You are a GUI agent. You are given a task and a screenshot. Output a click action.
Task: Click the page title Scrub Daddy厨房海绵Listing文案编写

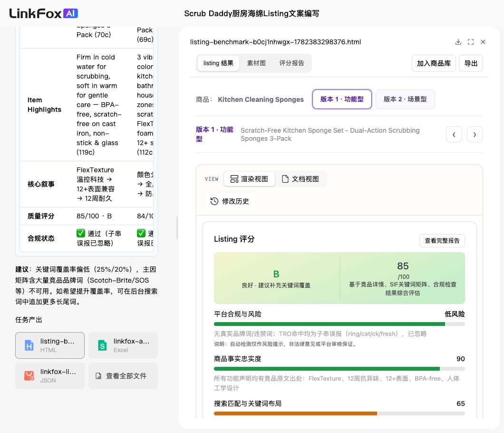(252, 13)
